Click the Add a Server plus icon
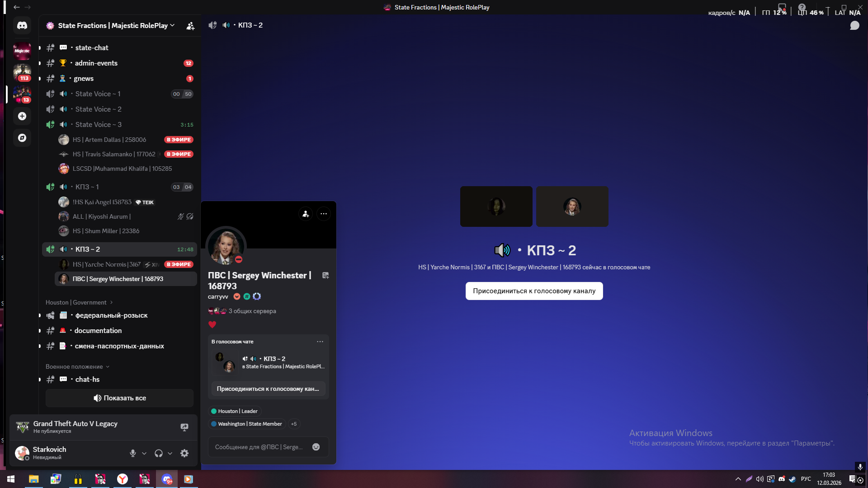The width and height of the screenshot is (868, 488). pyautogui.click(x=22, y=116)
